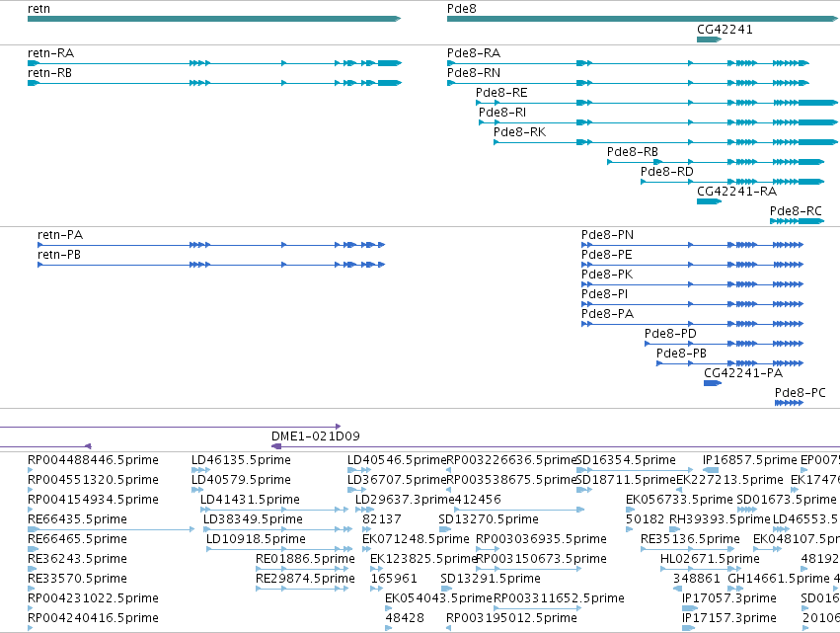Click the Pde8-RE transcript label
Viewport: 840px width, 633px height.
pyautogui.click(x=501, y=93)
